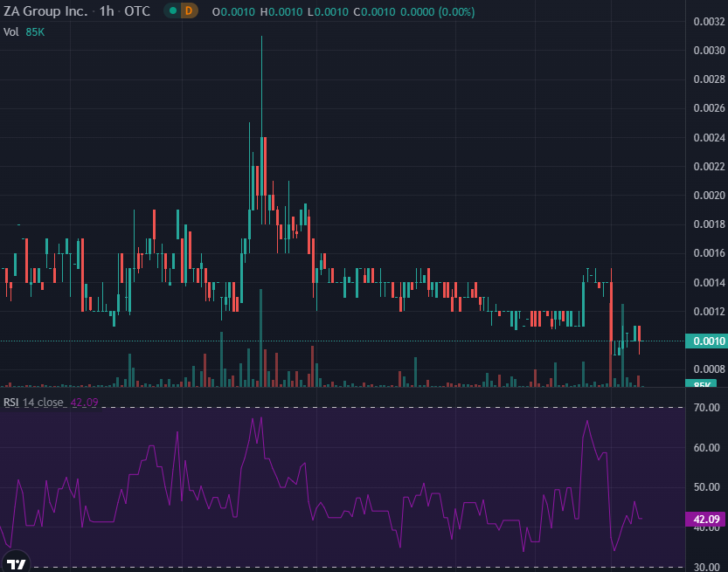Click the 70.00 RSI axis label
The height and width of the screenshot is (572, 728).
[707, 407]
